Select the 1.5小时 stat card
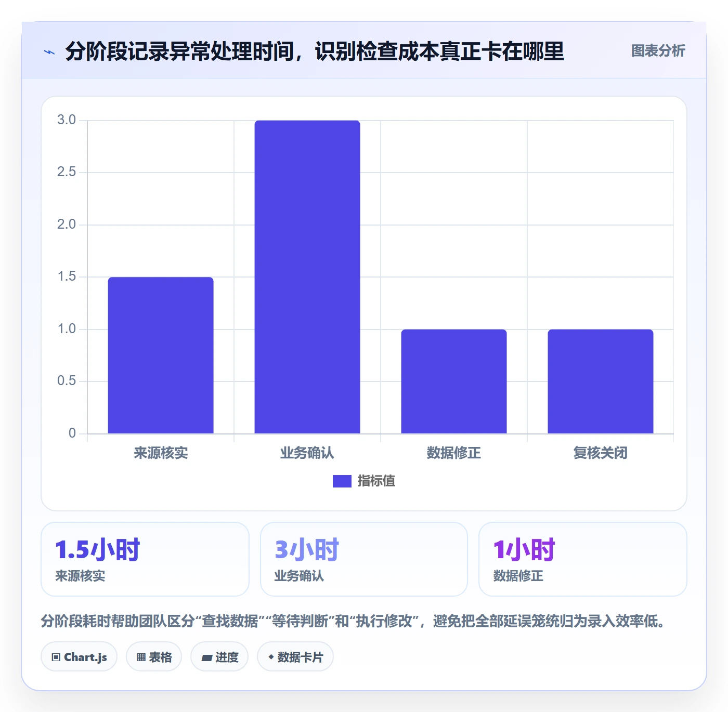728x712 pixels. click(145, 559)
